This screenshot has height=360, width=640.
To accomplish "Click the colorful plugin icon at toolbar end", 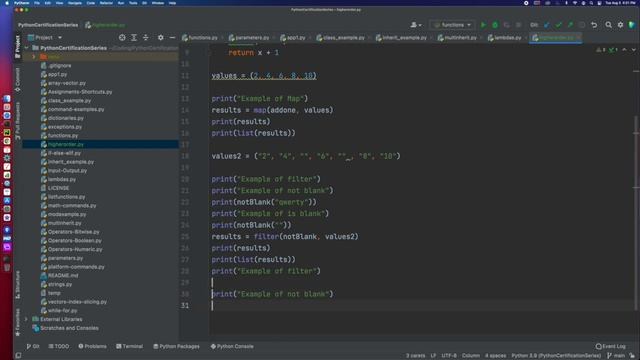I will coord(632,25).
